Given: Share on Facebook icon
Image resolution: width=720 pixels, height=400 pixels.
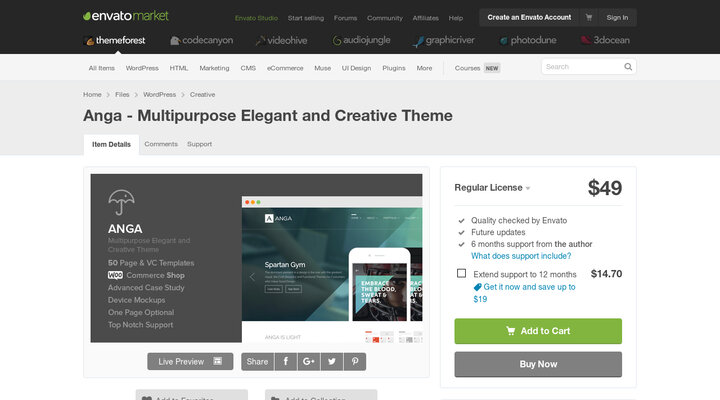Looking at the screenshot, I should click(286, 361).
